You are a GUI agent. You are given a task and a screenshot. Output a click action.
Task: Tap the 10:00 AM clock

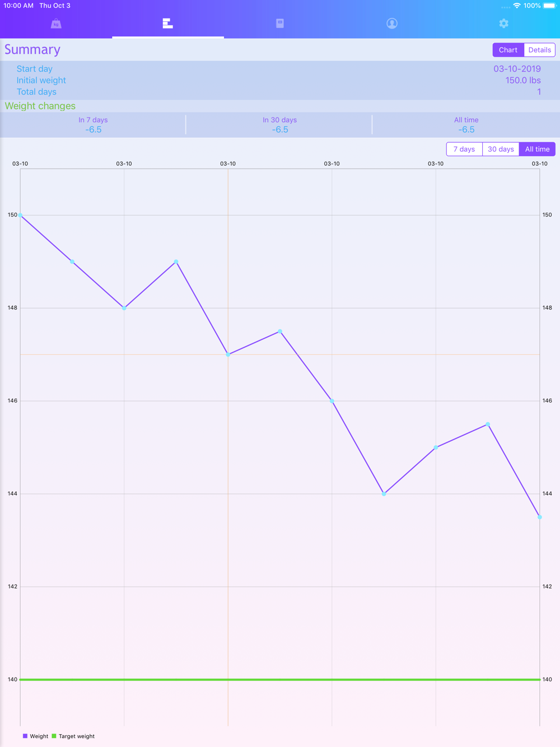coord(18,6)
